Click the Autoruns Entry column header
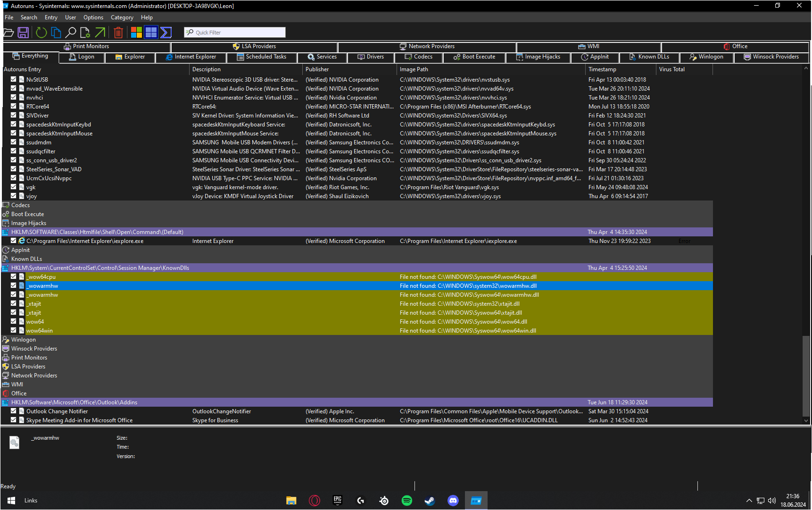Image resolution: width=812 pixels, height=510 pixels. click(x=96, y=69)
